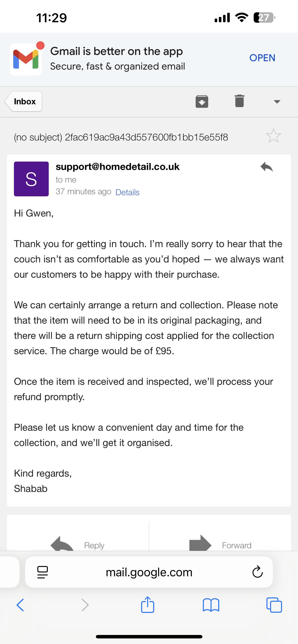Show message Details link
Viewport: 298px width, 644px height.
coord(127,192)
